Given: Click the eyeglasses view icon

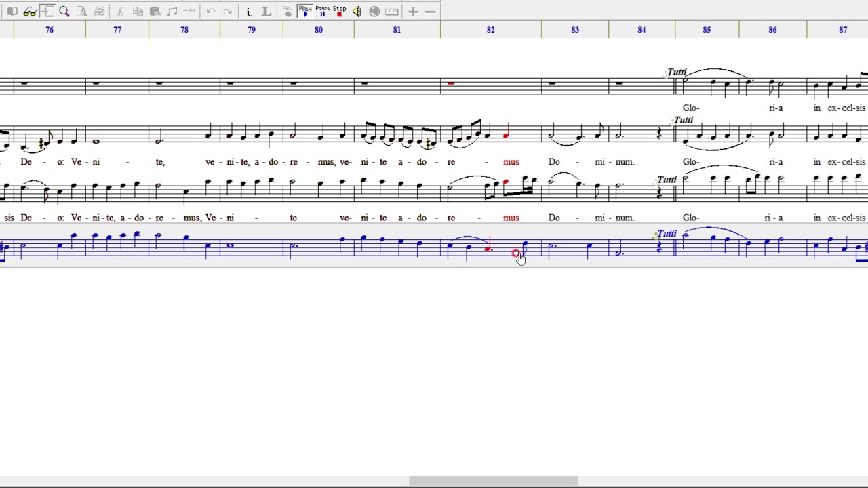Looking at the screenshot, I should click(x=30, y=12).
